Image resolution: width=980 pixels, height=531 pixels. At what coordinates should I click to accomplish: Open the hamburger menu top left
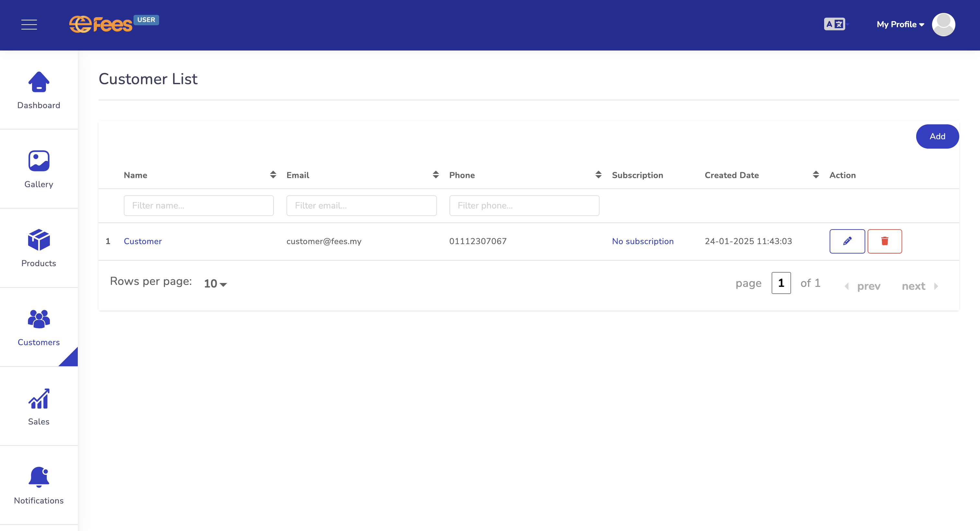[x=29, y=25]
